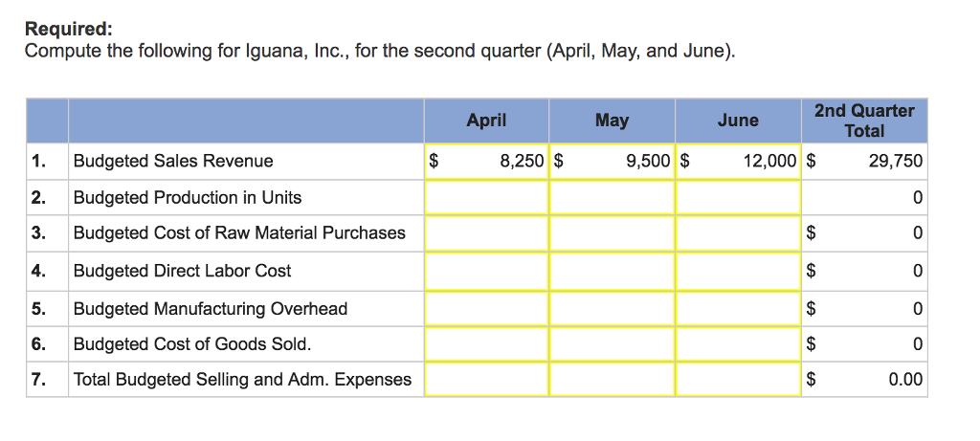Click the 2nd Quarter Total column header
980x441 pixels.
(x=864, y=121)
